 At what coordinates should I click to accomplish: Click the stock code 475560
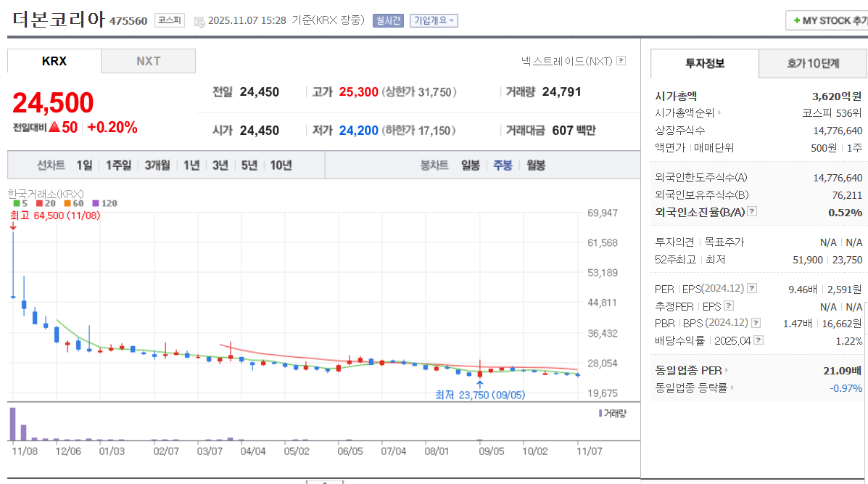[x=128, y=21]
